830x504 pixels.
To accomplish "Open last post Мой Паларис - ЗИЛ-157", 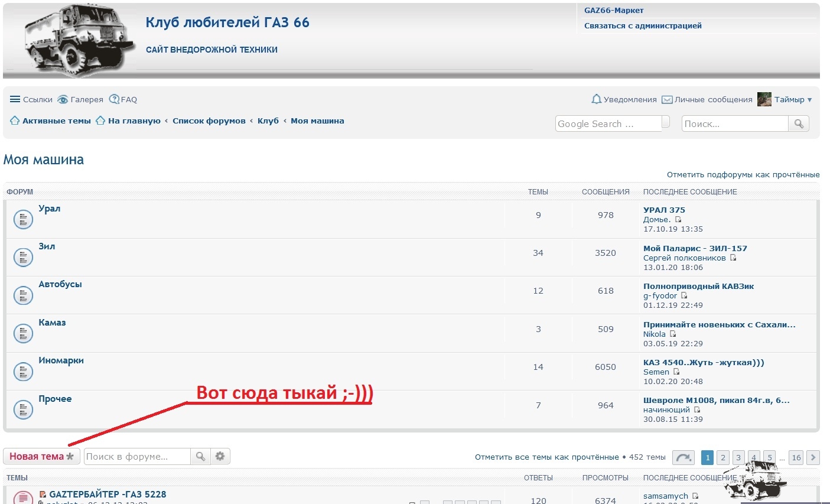I will [x=695, y=248].
